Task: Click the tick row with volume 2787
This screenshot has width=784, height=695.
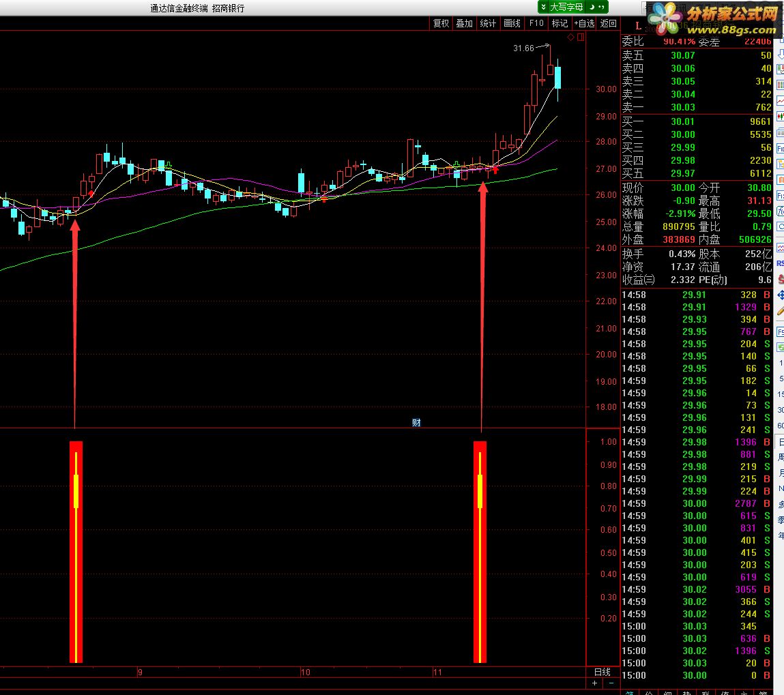Action: (696, 503)
